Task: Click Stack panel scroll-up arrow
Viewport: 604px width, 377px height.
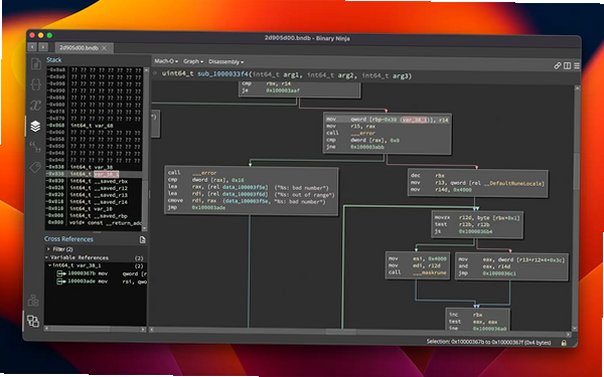Action: 146,70
